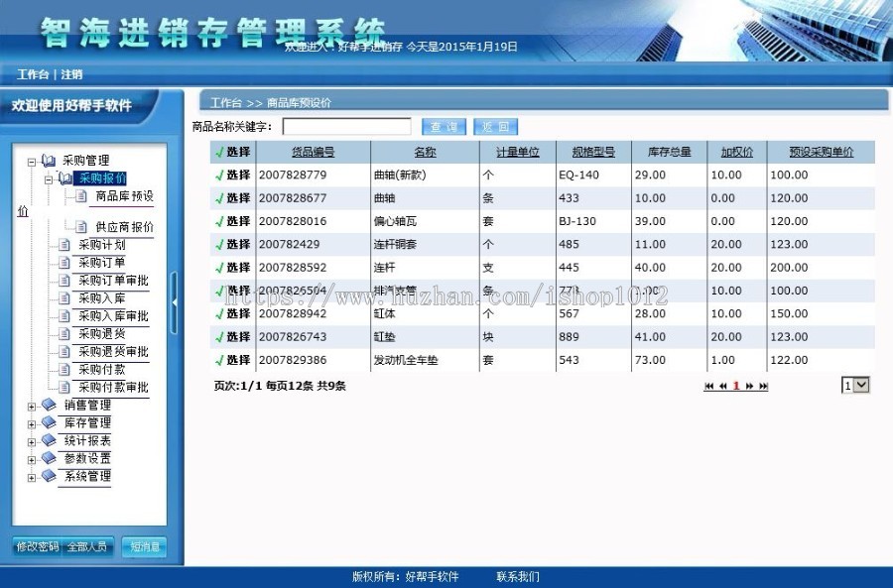Click the 工作台 link in top bar
Screen dimensions: 893x588
33,74
